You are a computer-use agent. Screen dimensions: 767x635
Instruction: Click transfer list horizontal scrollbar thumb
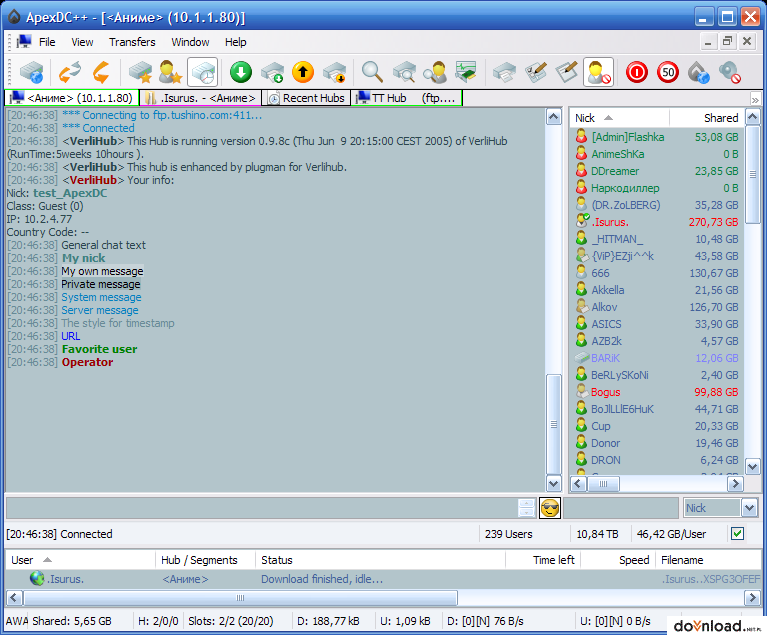(241, 598)
